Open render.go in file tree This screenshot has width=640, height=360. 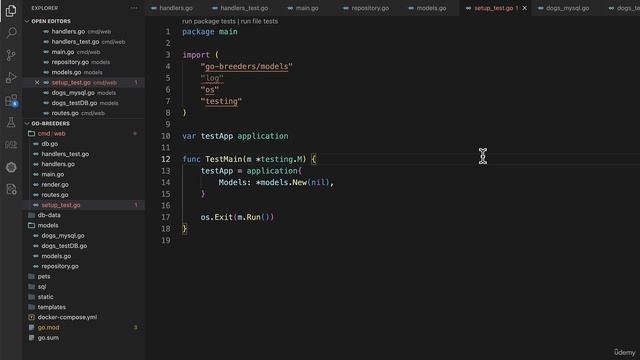pyautogui.click(x=55, y=184)
